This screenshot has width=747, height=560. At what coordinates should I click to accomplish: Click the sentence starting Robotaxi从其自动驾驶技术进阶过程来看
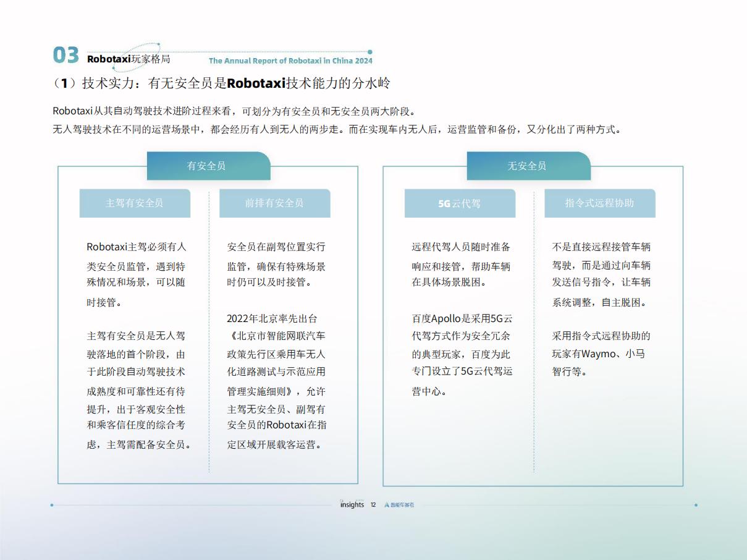pos(234,111)
